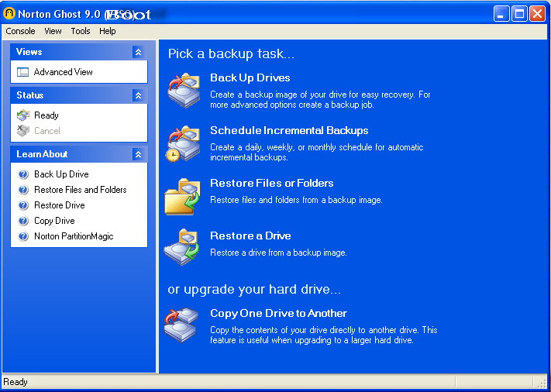
Task: Learn about Copy Drive
Action: coord(54,221)
